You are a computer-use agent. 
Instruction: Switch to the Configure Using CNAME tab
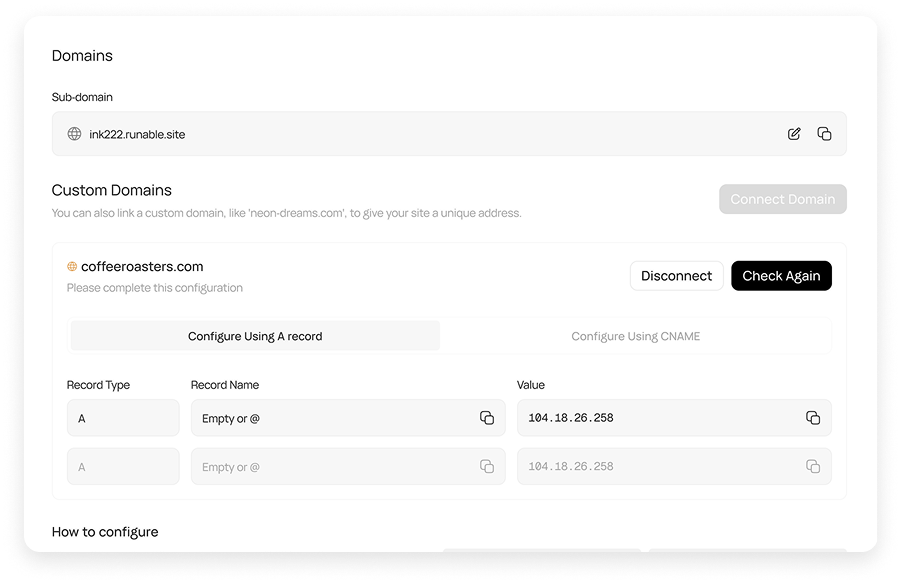636,336
